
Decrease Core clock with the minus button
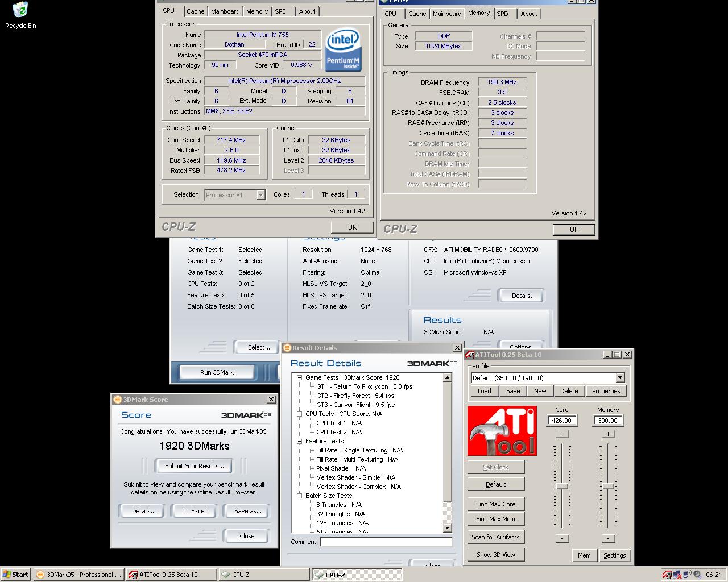tap(562, 538)
